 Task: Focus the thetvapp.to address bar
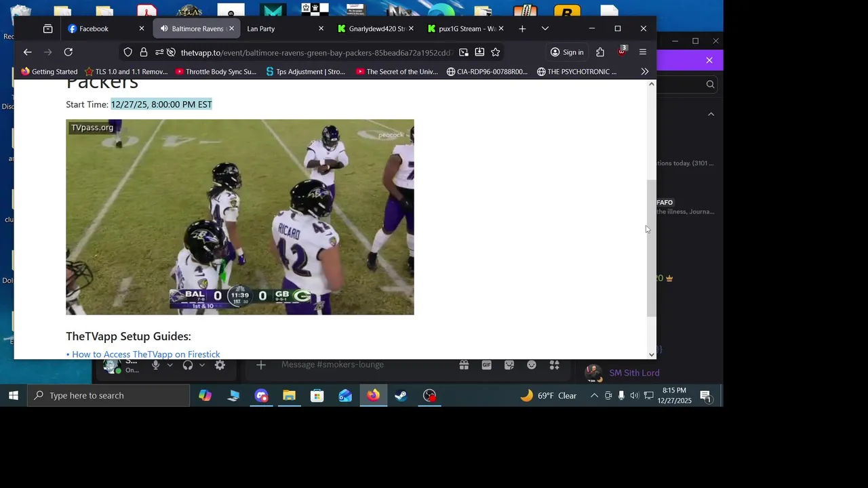[315, 52]
